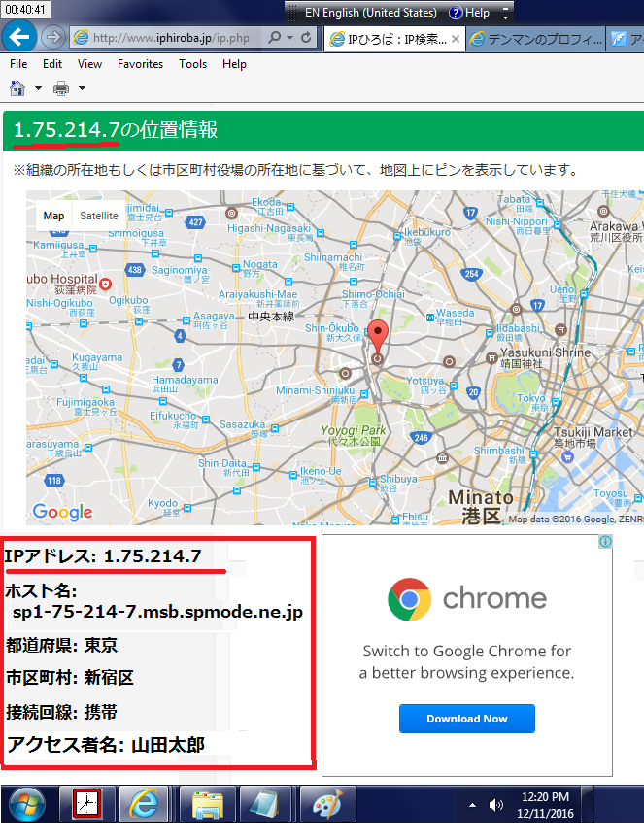
Task: Click 都道府県: 東京 text
Action: (x=61, y=646)
